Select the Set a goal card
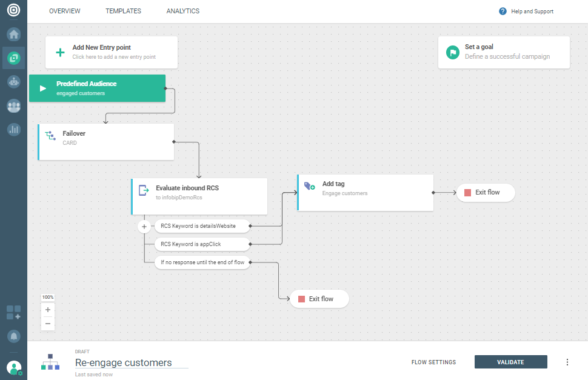This screenshot has width=588, height=380. point(504,52)
